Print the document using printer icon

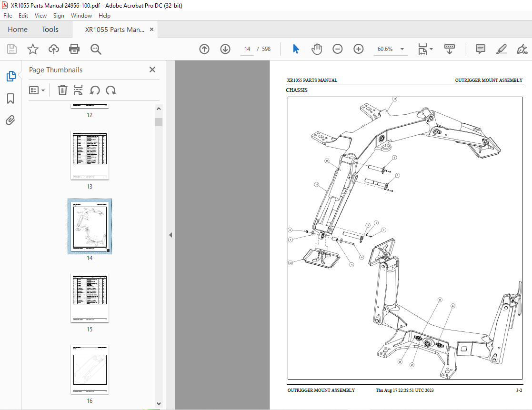tap(74, 49)
